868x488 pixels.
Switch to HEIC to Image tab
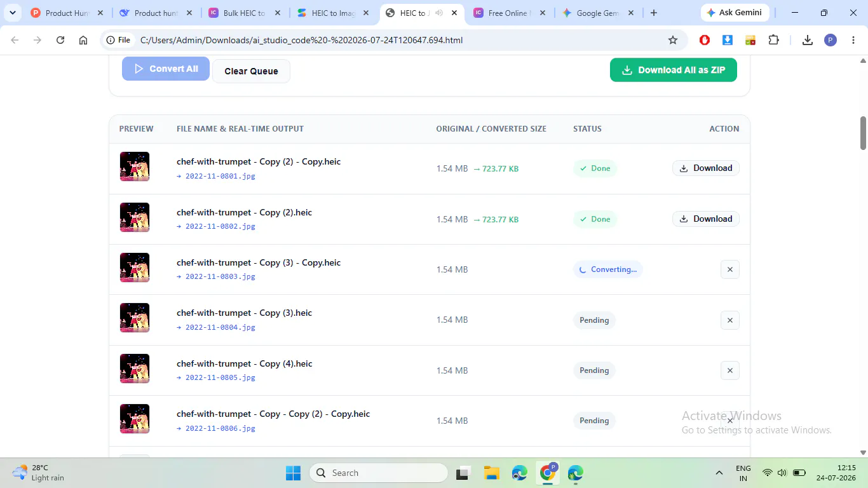333,13
